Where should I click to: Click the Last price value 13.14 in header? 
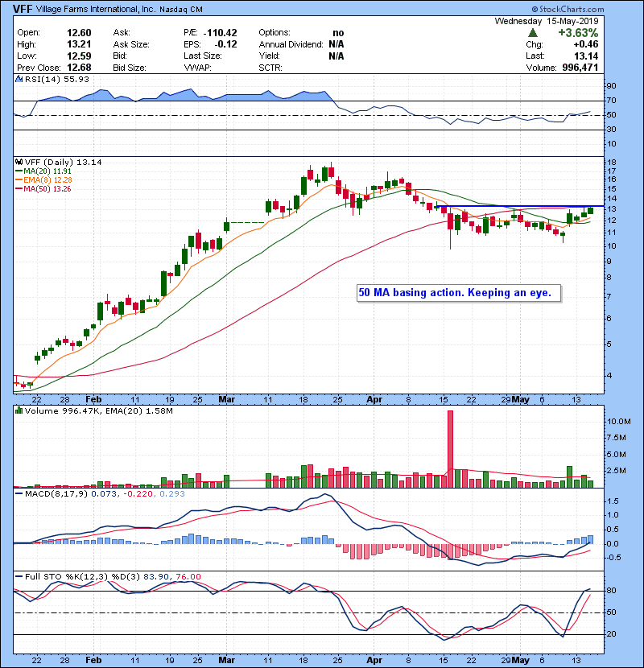[x=586, y=56]
